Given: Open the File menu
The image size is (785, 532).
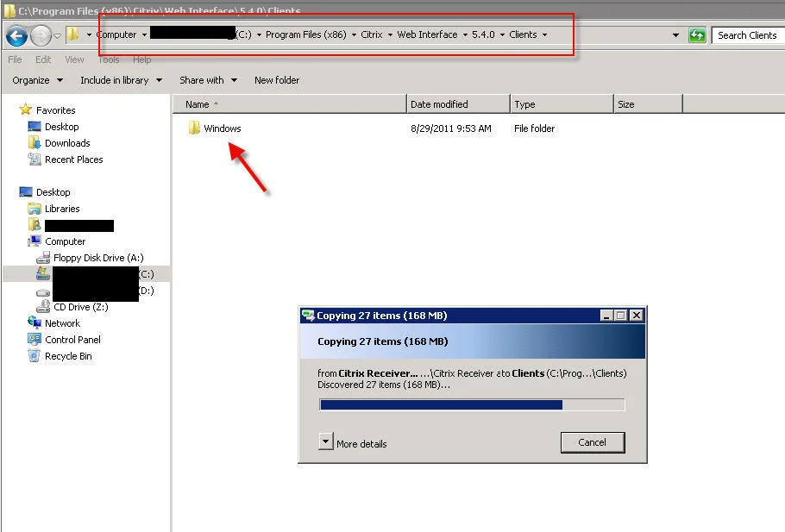Looking at the screenshot, I should pyautogui.click(x=15, y=59).
